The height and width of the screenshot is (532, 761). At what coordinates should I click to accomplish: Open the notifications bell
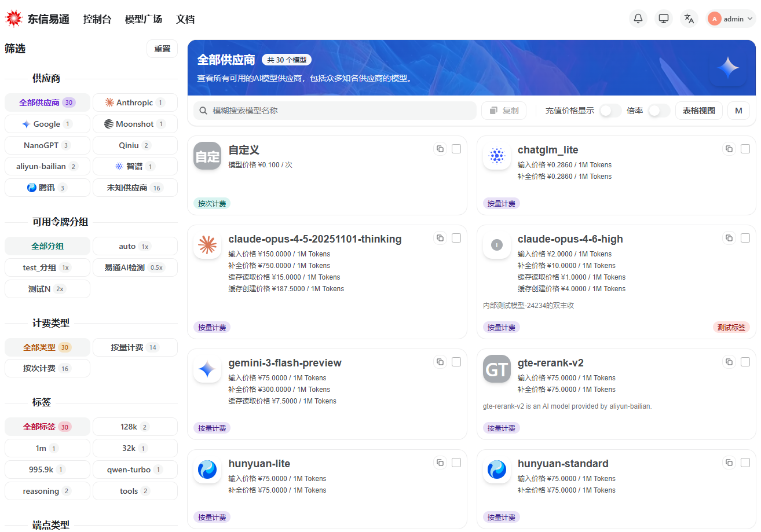click(x=638, y=19)
